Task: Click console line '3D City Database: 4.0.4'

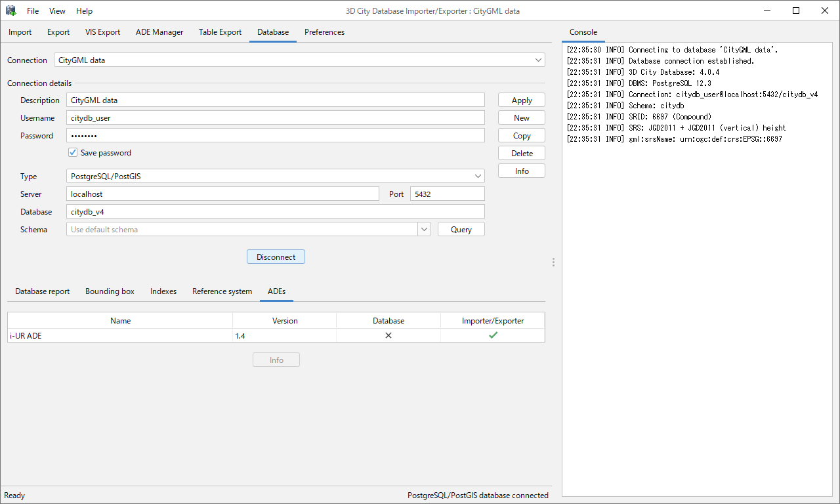Action: tap(643, 72)
